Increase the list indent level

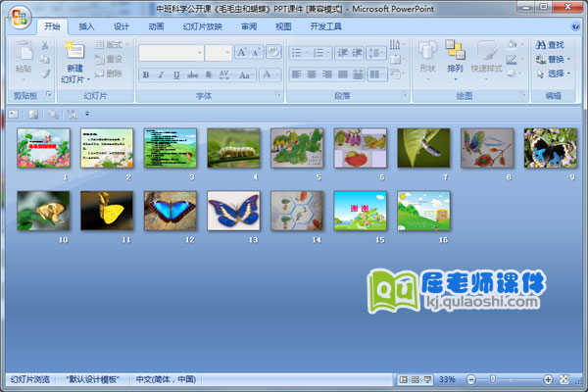point(357,53)
